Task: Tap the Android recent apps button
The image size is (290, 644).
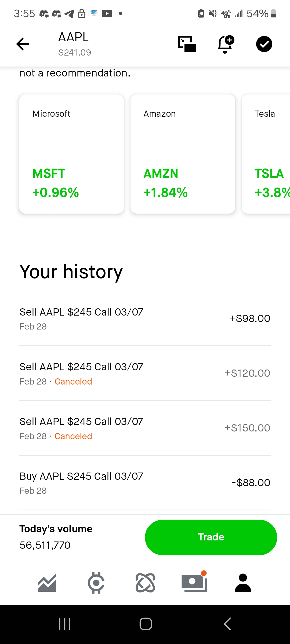Action: coord(65,624)
